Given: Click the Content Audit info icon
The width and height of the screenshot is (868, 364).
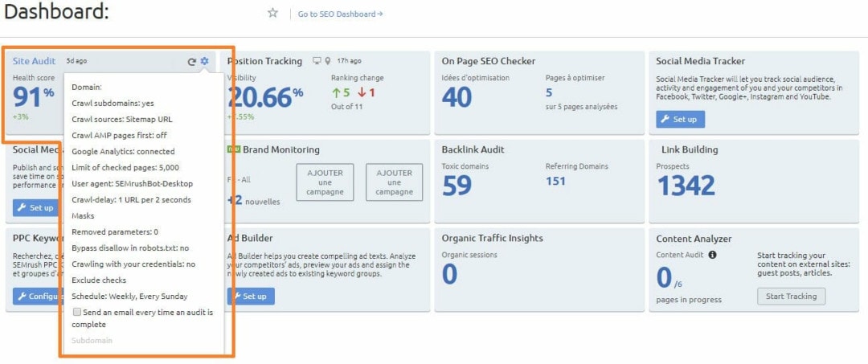Looking at the screenshot, I should (712, 255).
